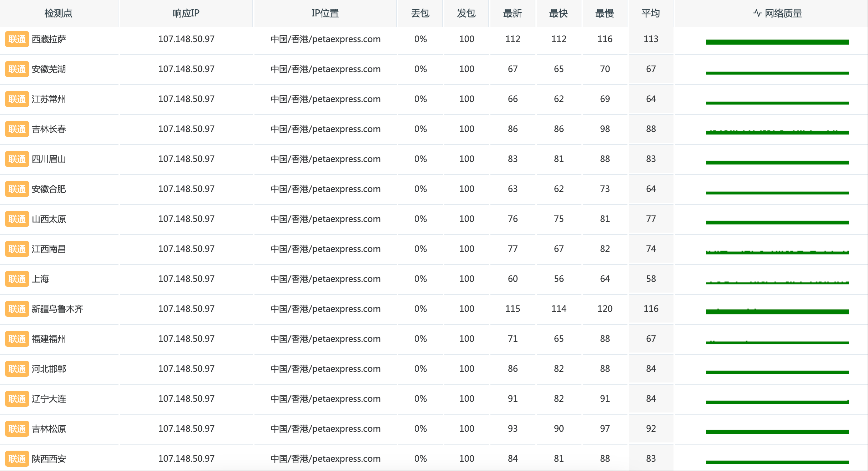Click the 联通 badge beside 吉林长春
The width and height of the screenshot is (868, 471).
click(x=17, y=129)
